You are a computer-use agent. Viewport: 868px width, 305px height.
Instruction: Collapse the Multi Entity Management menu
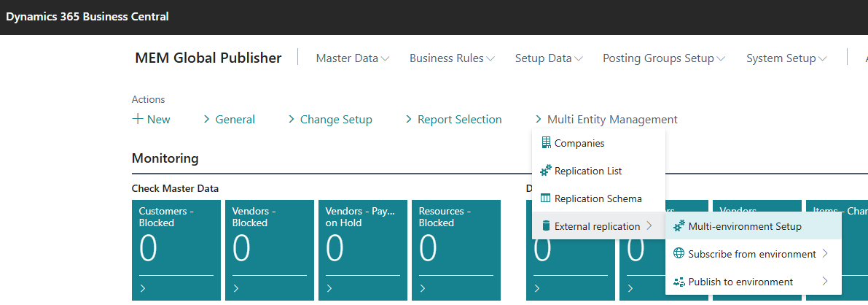(606, 119)
